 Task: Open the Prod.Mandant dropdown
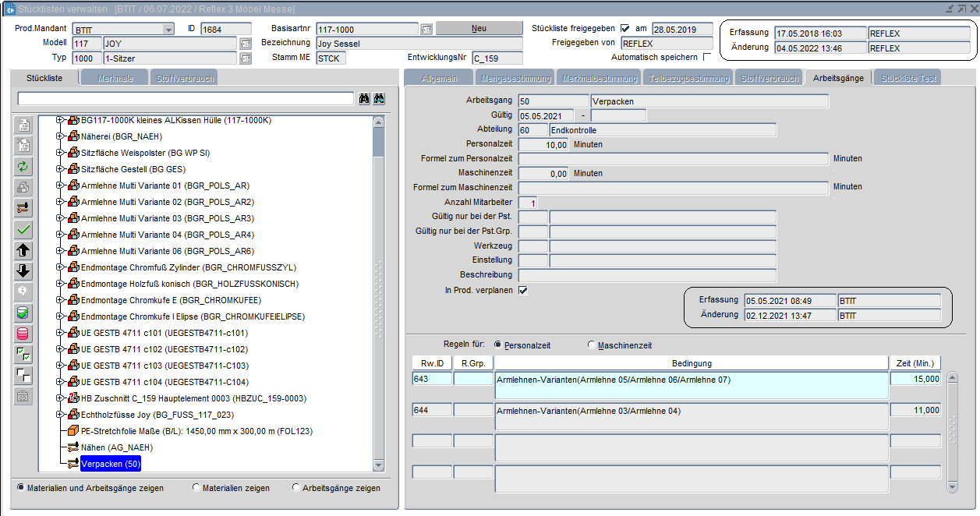tap(168, 29)
